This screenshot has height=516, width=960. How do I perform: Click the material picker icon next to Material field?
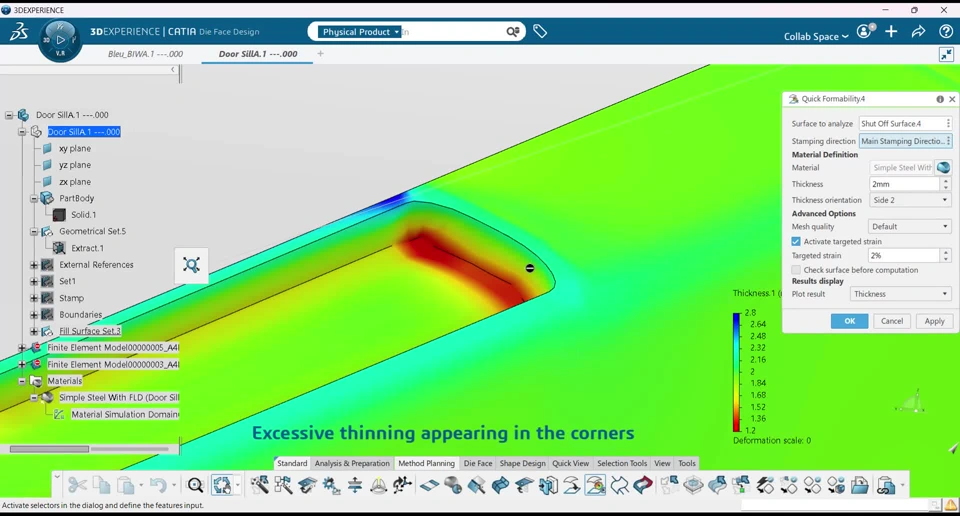coord(943,168)
